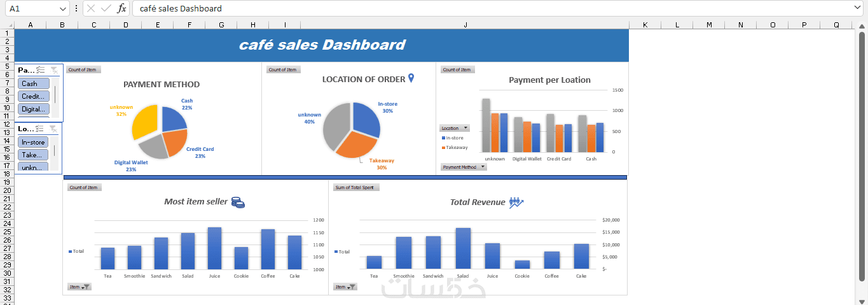Screen dimensions: 868x305
Task: Click the coins icon by Most item seller
Action: 238,202
